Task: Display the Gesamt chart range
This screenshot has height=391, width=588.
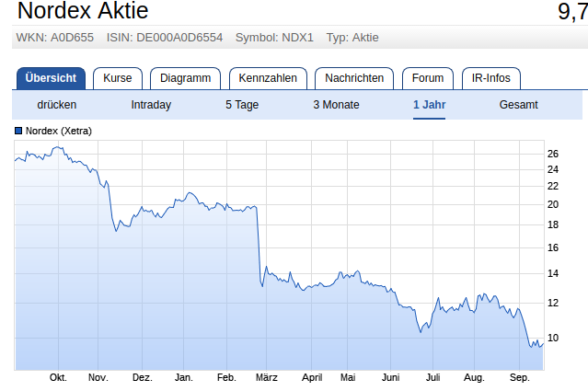Action: click(519, 105)
